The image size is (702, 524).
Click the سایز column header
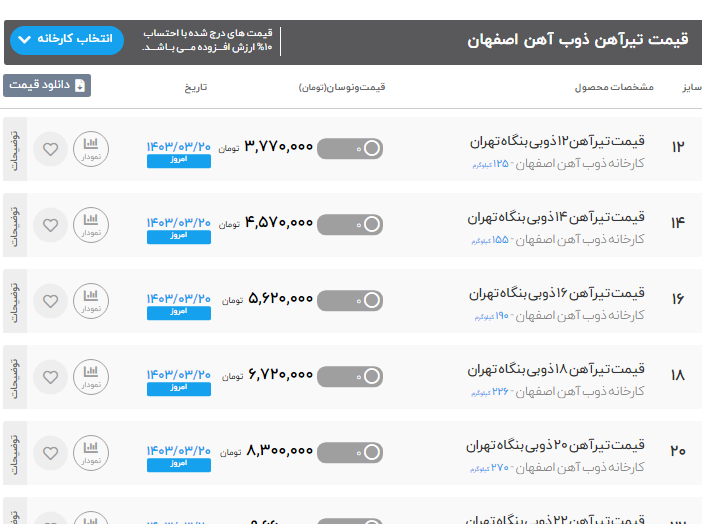691,87
